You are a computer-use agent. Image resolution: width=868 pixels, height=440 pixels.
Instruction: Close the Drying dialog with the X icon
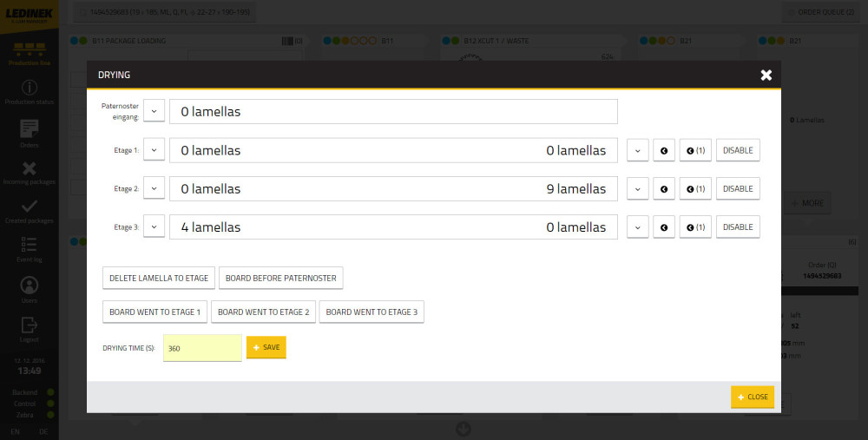click(766, 76)
